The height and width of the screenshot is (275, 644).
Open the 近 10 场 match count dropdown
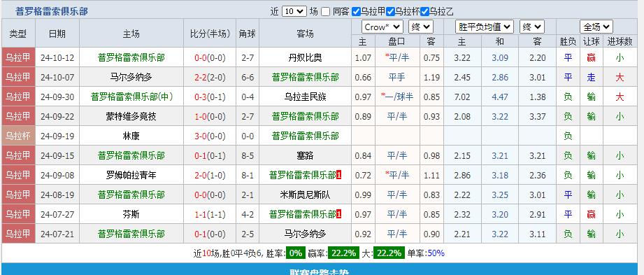[x=294, y=11]
